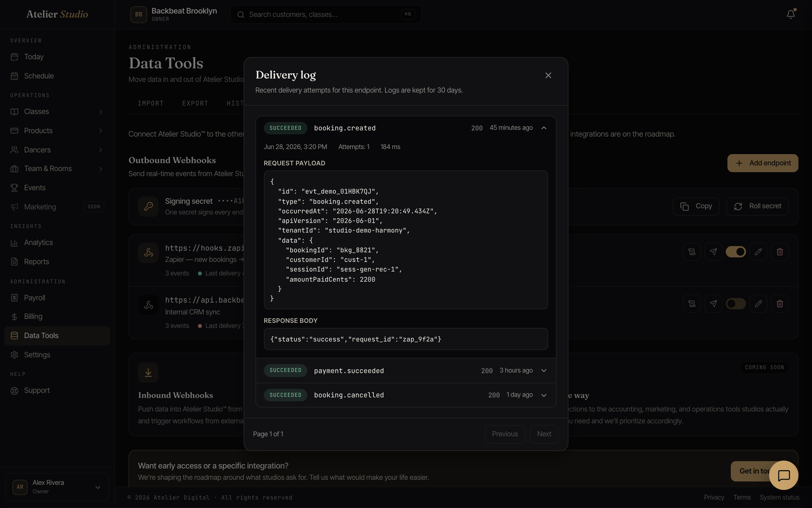Disable the Zapier endpoint toggle
The height and width of the screenshot is (508, 812).
736,252
